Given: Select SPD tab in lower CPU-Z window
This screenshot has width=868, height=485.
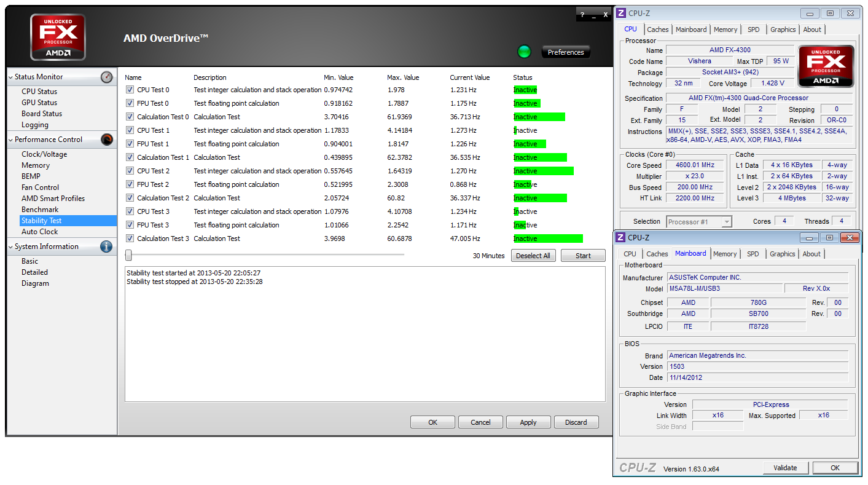Looking at the screenshot, I should click(x=753, y=254).
